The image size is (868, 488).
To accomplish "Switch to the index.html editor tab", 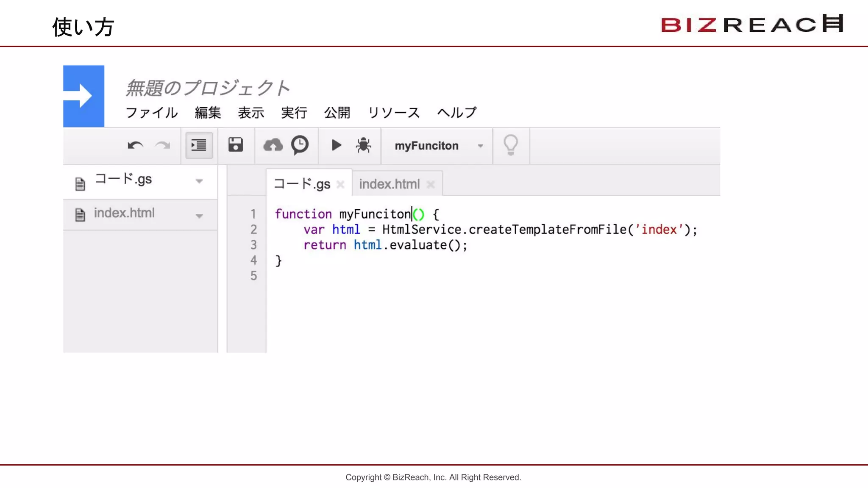I will pyautogui.click(x=389, y=184).
